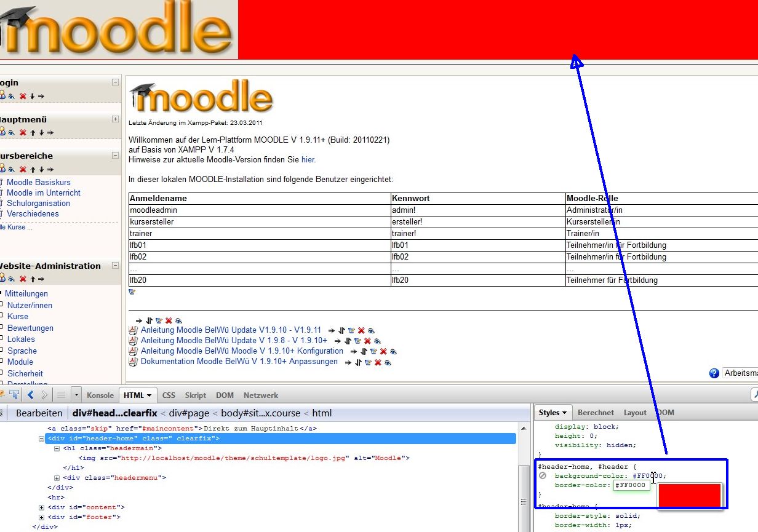Move the Hauptmenü block up
This screenshot has width=758, height=532.
coord(33,133)
